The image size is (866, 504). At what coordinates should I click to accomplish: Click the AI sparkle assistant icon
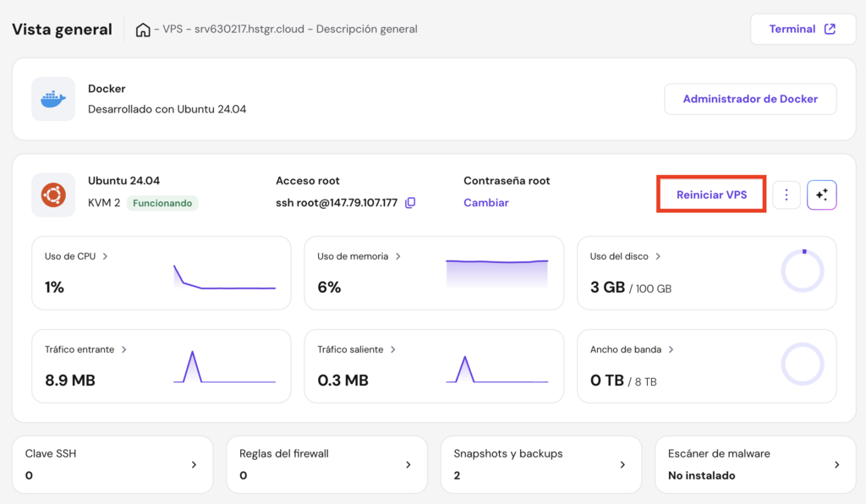point(821,195)
